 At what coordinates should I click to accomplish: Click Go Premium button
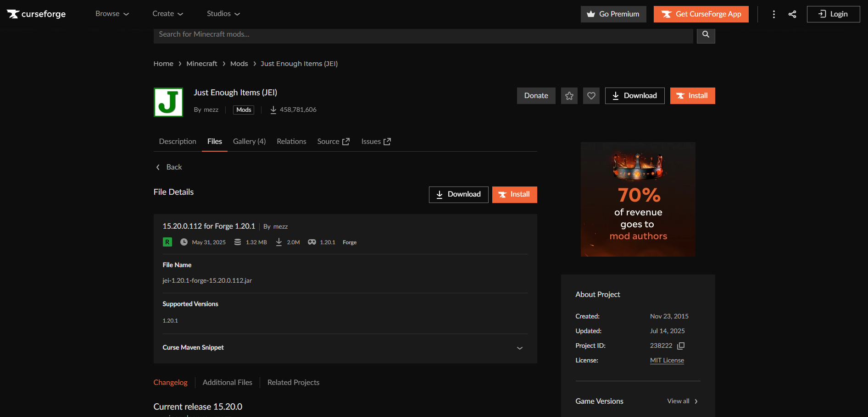point(613,14)
